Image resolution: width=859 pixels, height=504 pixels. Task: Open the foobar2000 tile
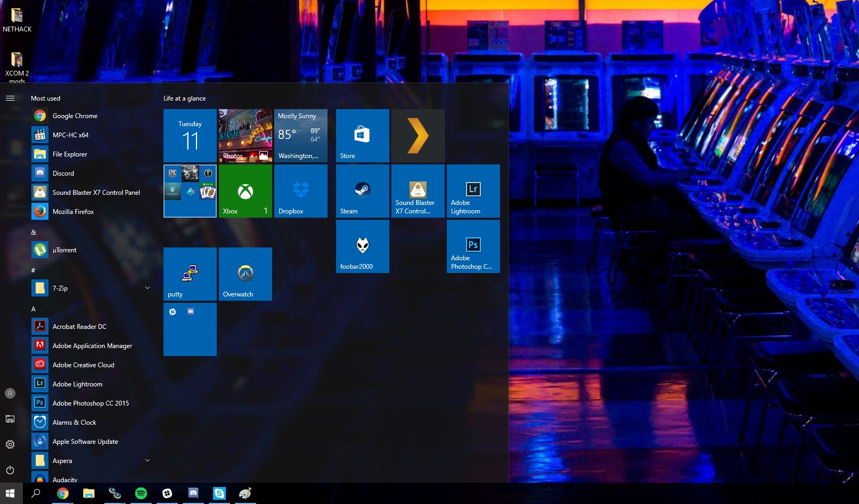click(x=363, y=246)
